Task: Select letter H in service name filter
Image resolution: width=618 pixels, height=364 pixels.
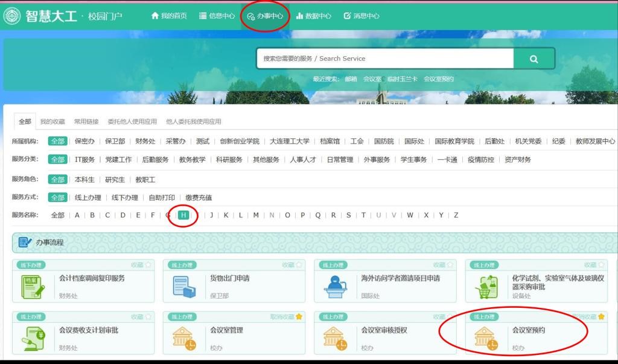Action: 183,215
